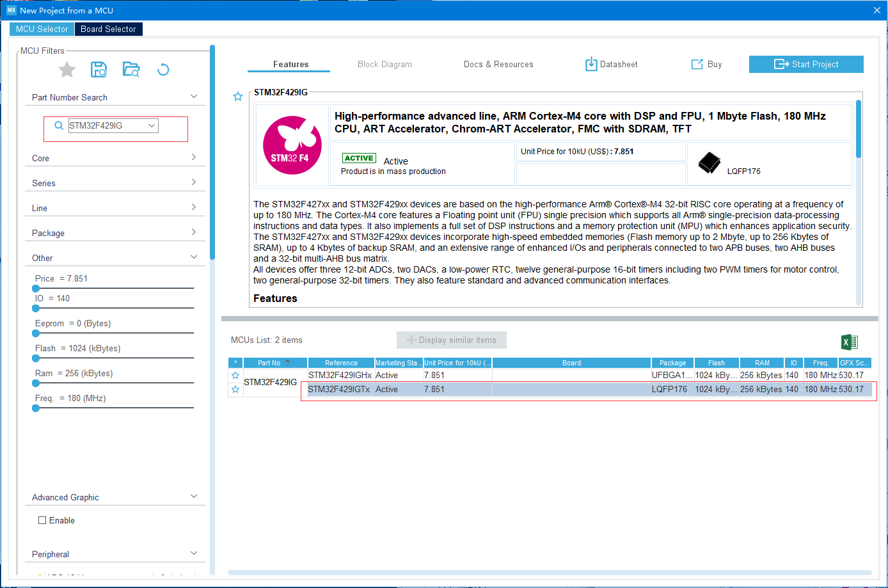Adjust the IO slider handle
Image resolution: width=888 pixels, height=588 pixels.
click(36, 308)
